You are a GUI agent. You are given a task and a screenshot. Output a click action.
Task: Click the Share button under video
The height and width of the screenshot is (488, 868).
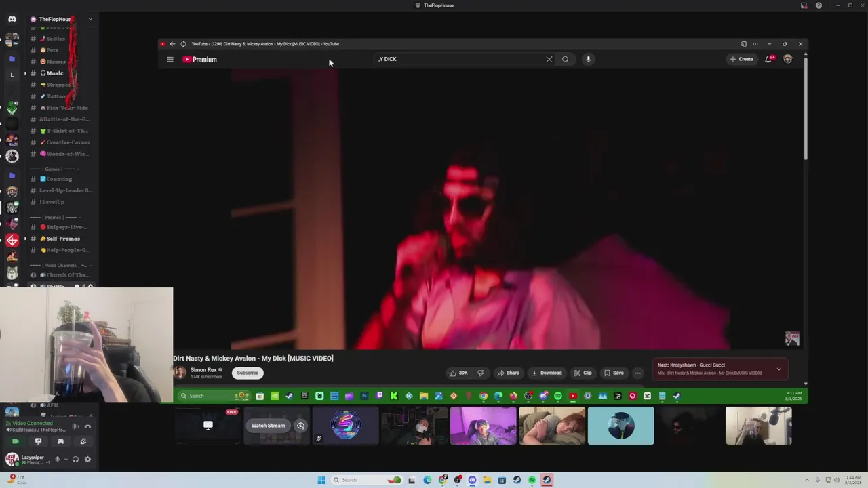[x=508, y=373]
